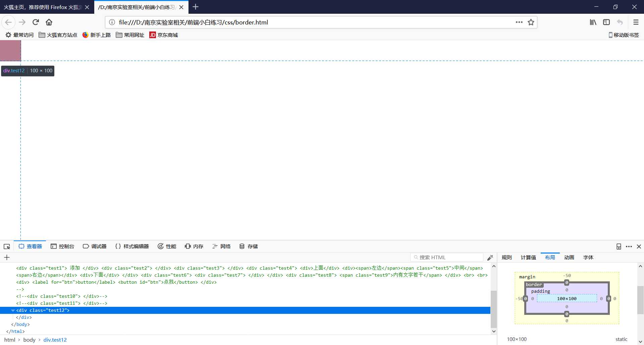Select html in the breadcrumb trail
644x345 pixels.
tap(10, 340)
